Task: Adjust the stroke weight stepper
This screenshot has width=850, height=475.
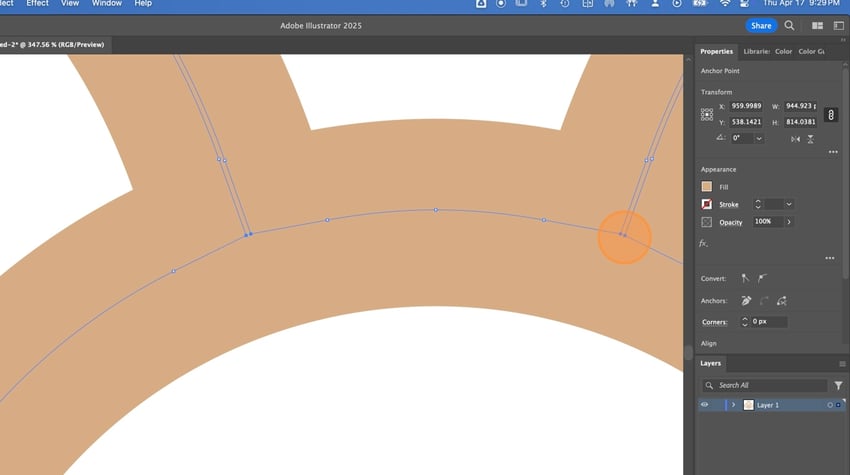Action: (758, 204)
